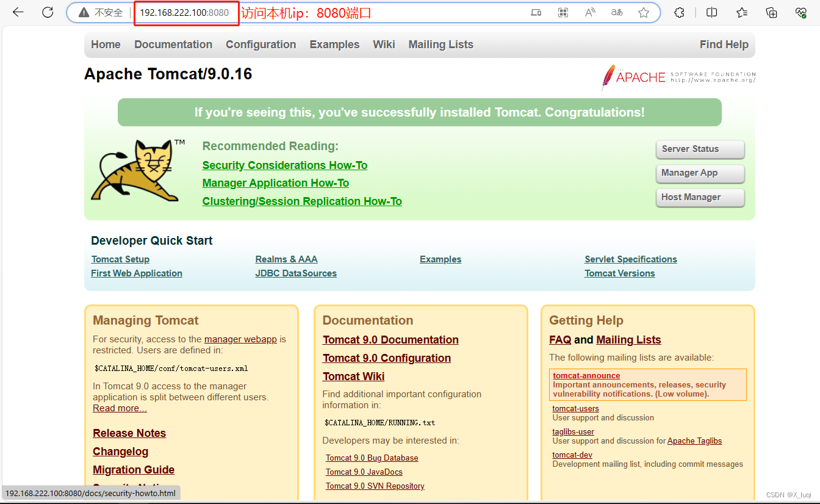820x504 pixels.
Task: Open the Release Notes link
Action: [129, 433]
